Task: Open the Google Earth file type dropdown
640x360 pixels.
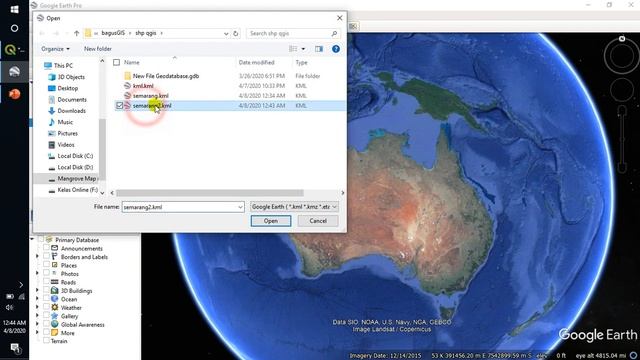Action: (x=294, y=207)
